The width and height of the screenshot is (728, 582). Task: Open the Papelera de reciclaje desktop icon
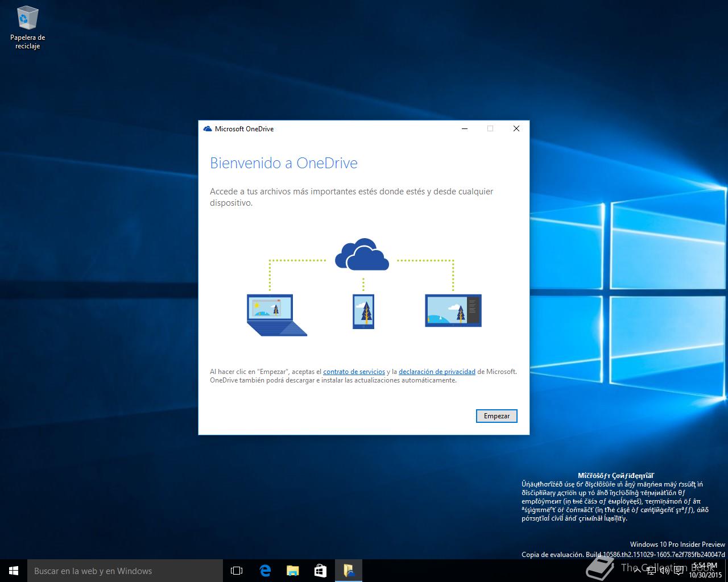pyautogui.click(x=27, y=27)
